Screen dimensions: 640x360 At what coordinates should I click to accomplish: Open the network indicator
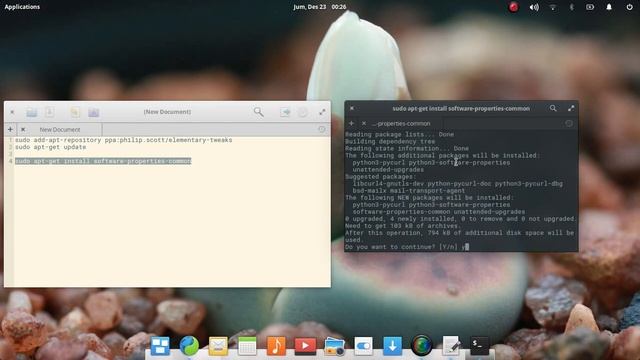(x=553, y=7)
